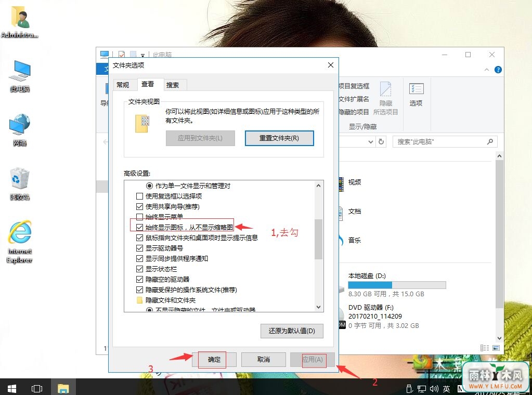Click the search magnifier icon in Explorer
This screenshot has height=395, width=532.
coord(490,141)
